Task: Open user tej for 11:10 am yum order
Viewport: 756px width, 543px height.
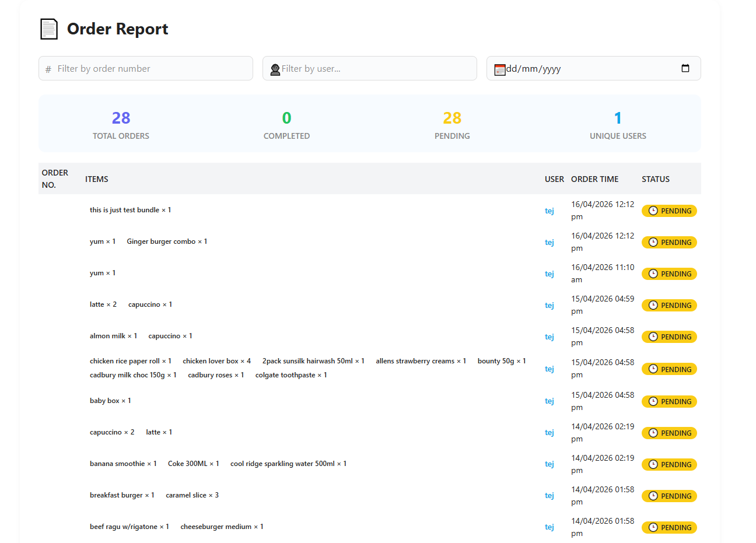Action: tap(549, 274)
